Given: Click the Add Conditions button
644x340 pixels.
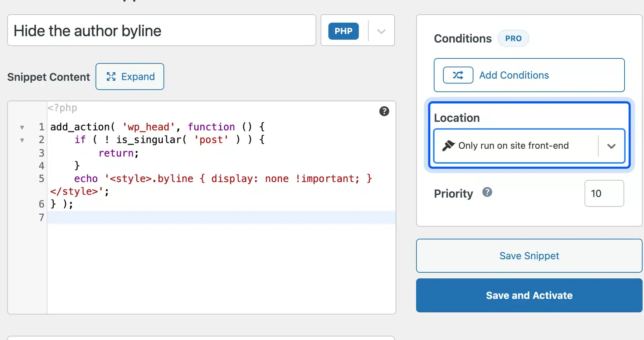Looking at the screenshot, I should 529,75.
